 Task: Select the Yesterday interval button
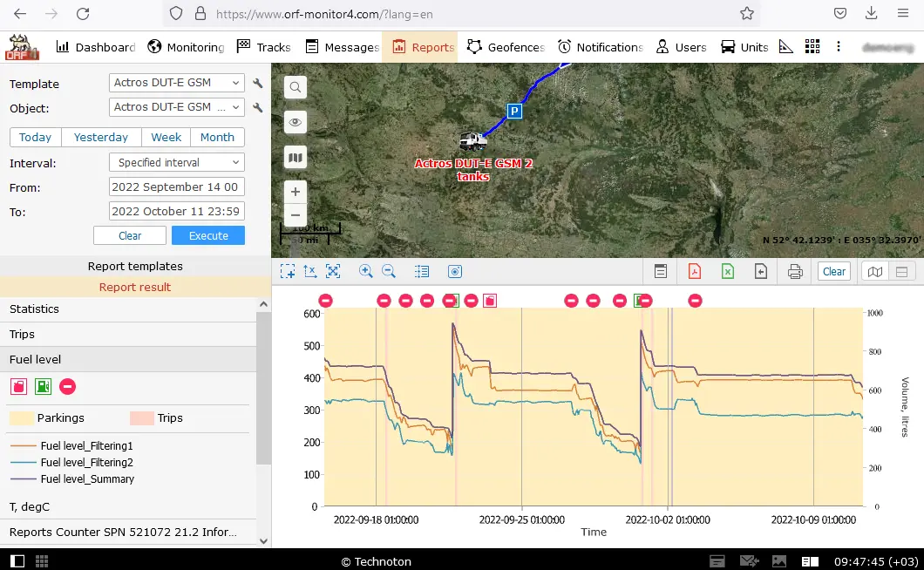101,138
